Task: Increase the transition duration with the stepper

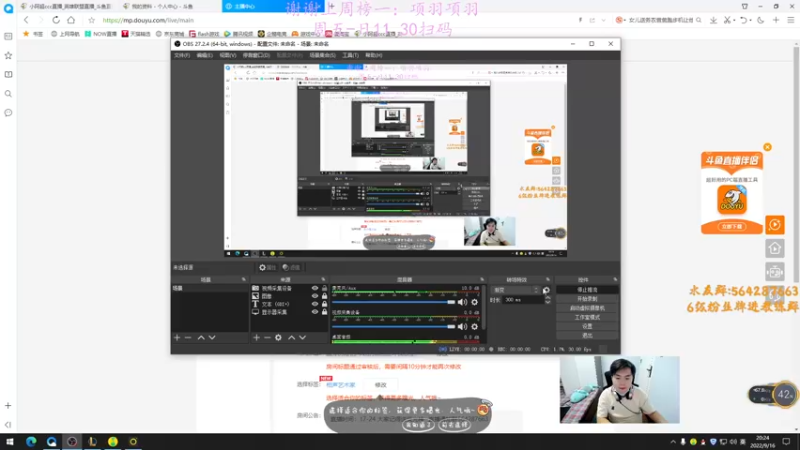Action: point(547,298)
